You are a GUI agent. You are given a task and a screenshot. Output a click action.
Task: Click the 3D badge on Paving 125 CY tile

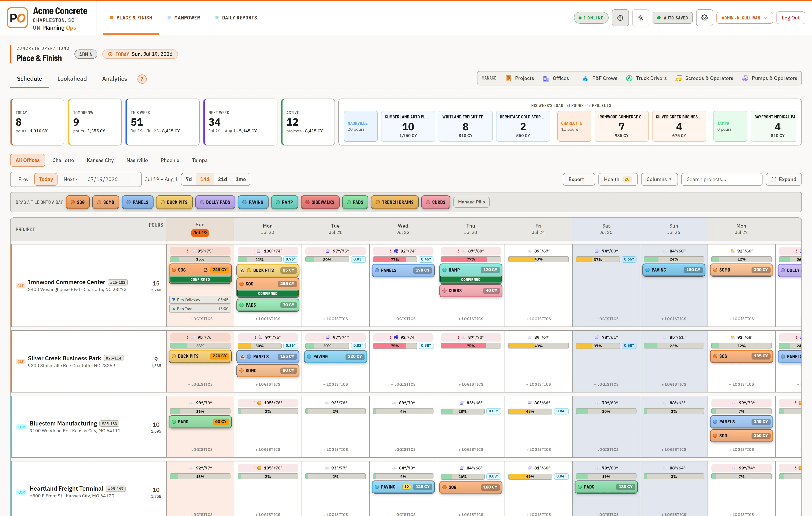[406, 487]
